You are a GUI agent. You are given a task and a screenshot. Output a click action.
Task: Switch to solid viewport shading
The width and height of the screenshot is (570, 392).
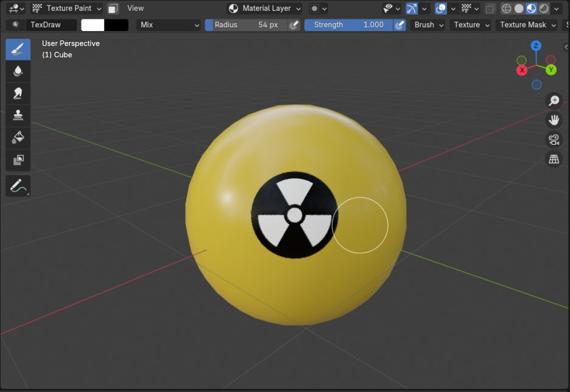[519, 9]
